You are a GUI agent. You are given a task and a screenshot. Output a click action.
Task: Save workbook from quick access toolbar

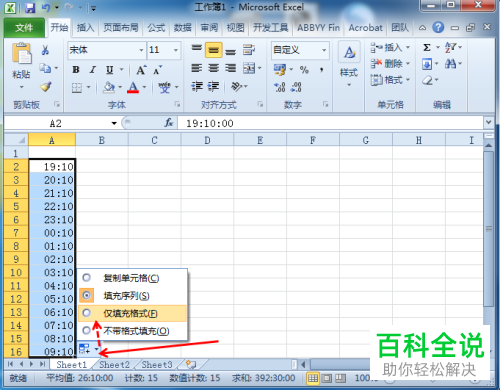coord(30,8)
